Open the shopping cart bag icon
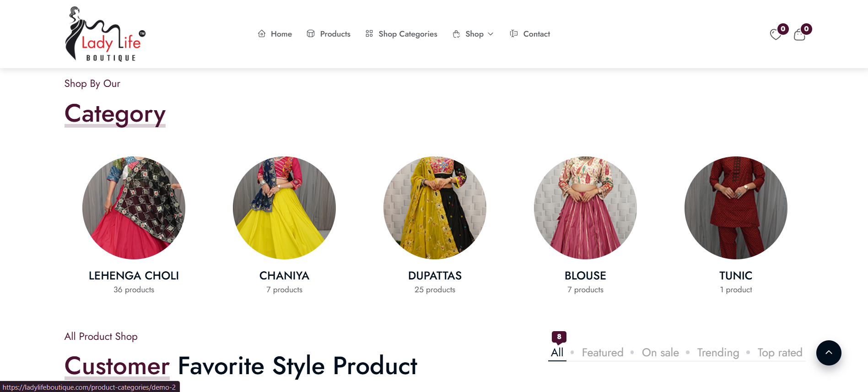The height and width of the screenshot is (392, 868). (799, 35)
